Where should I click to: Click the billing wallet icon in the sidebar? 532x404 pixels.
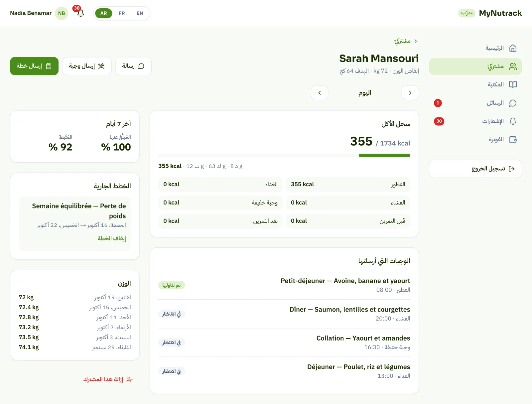pos(513,140)
